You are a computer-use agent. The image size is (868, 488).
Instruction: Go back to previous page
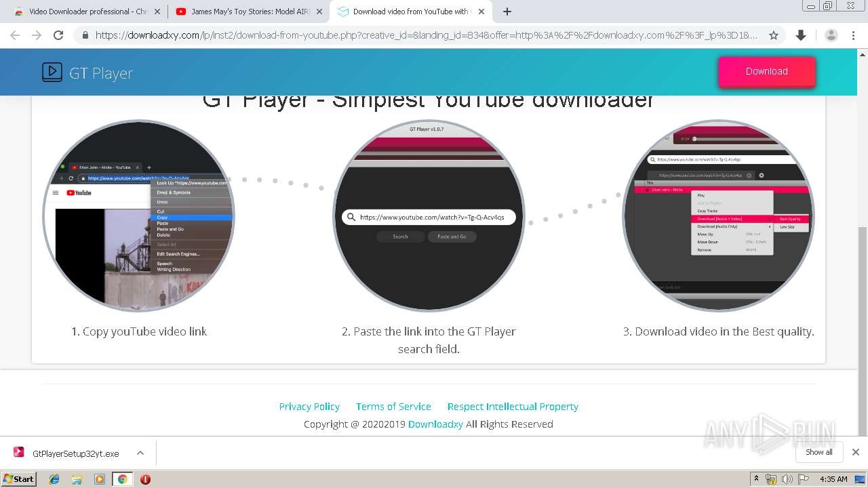coord(15,35)
